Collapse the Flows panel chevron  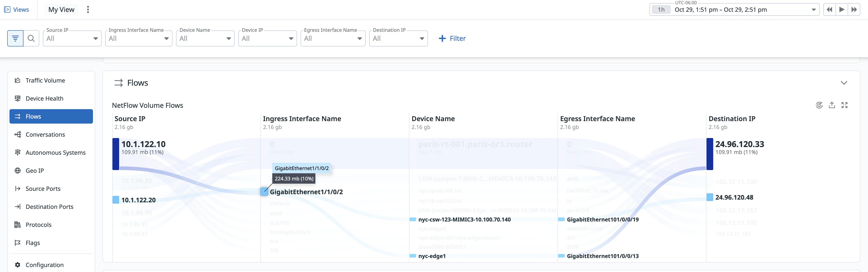(844, 83)
